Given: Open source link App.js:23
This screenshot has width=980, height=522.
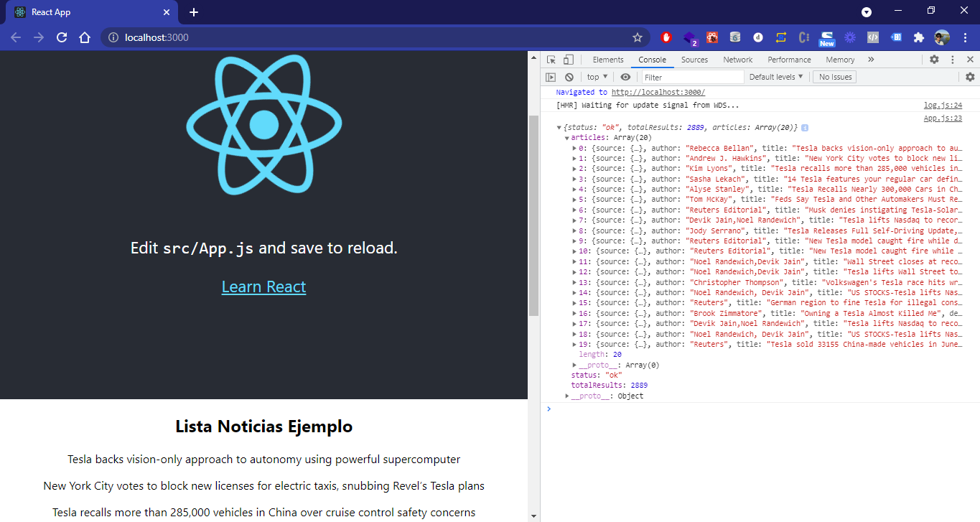Looking at the screenshot, I should (x=943, y=118).
